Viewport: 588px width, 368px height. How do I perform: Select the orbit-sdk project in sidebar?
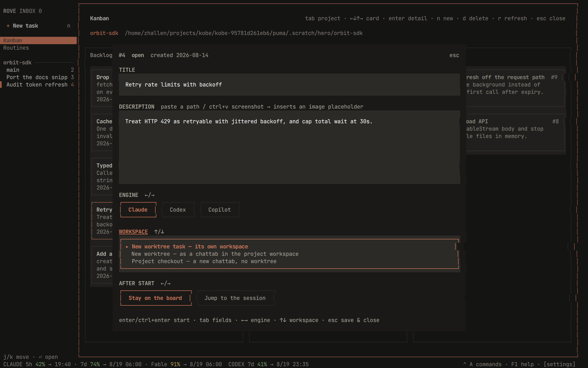[17, 63]
